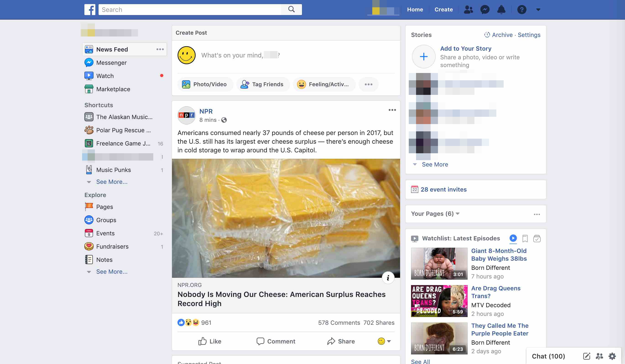Viewport: 625px width, 364px height.
Task: Comment on the NPR post
Action: (x=276, y=341)
